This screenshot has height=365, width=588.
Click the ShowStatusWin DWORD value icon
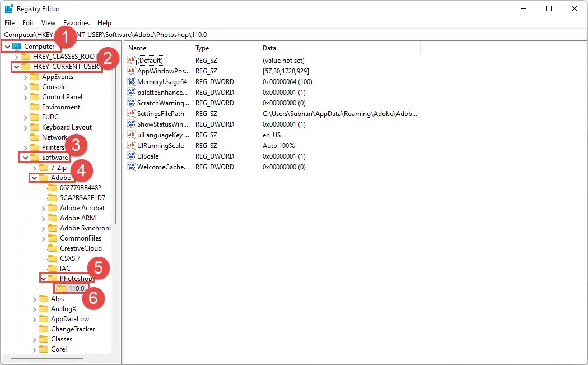[x=131, y=124]
